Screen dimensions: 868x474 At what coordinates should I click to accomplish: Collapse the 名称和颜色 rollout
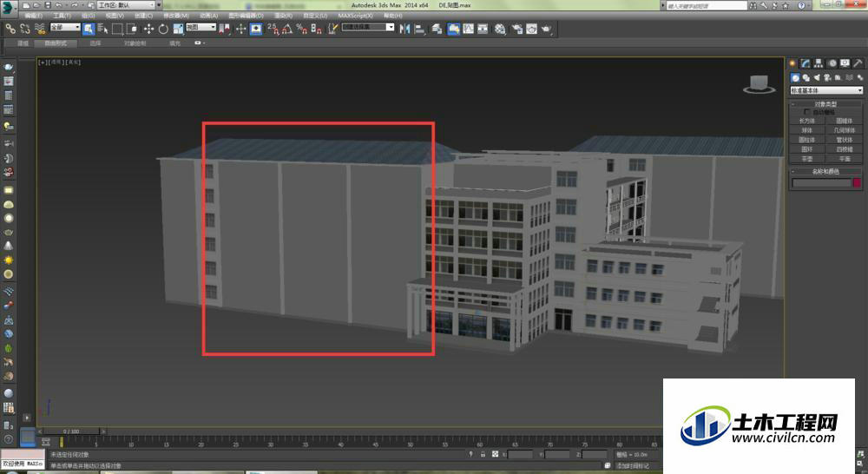(x=825, y=172)
